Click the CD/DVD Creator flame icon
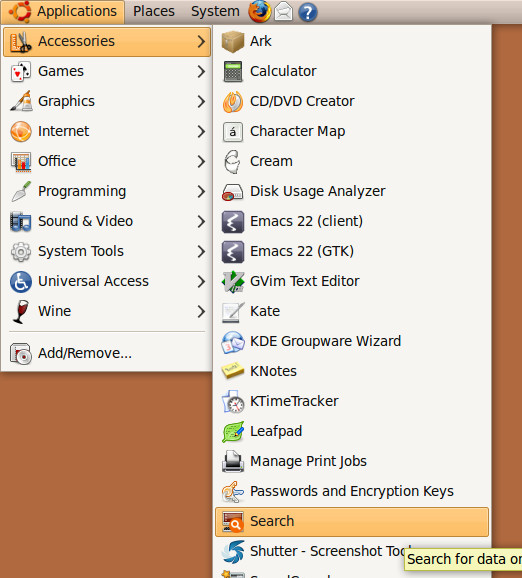522x578 pixels. pyautogui.click(x=233, y=101)
